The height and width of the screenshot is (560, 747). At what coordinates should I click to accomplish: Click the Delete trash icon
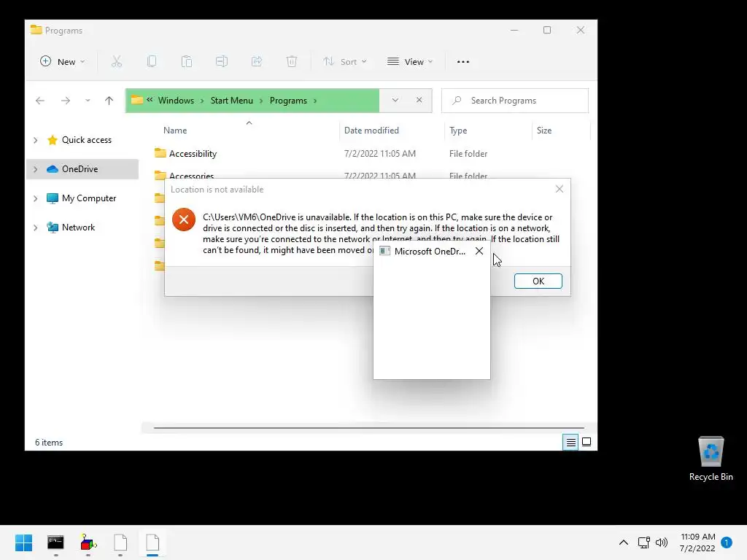292,61
